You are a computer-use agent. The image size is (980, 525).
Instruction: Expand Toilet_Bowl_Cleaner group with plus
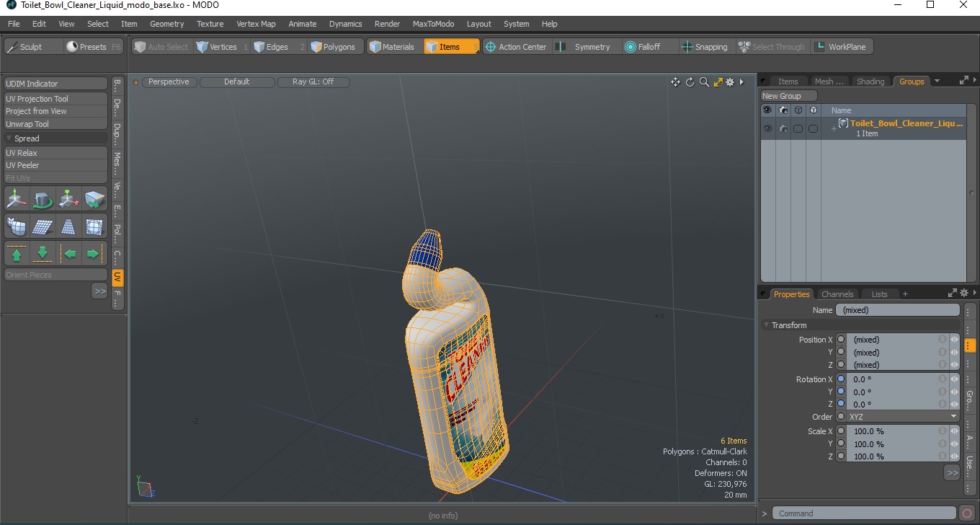(x=834, y=128)
